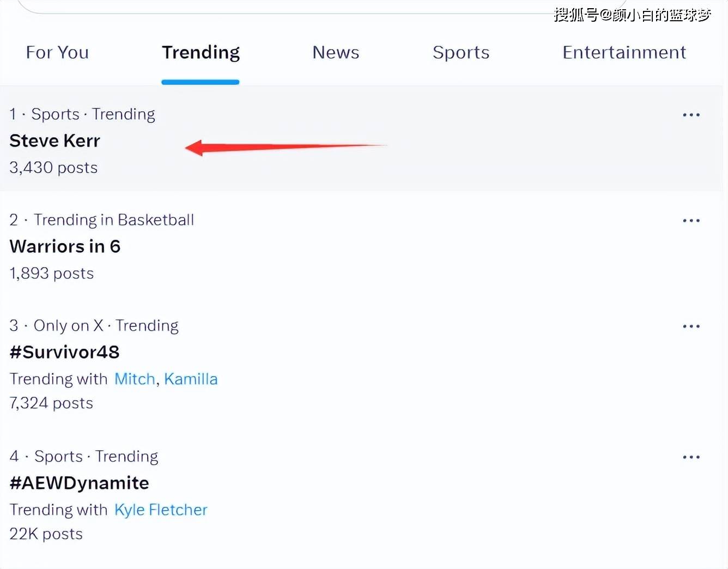728x569 pixels.
Task: Open more options for Steve Kerr trend
Action: tap(691, 115)
